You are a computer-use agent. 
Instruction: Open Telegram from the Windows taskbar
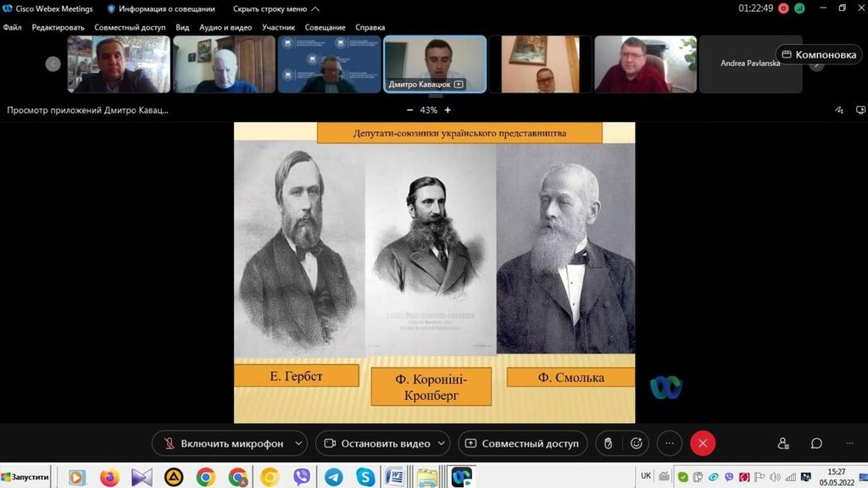tap(333, 477)
